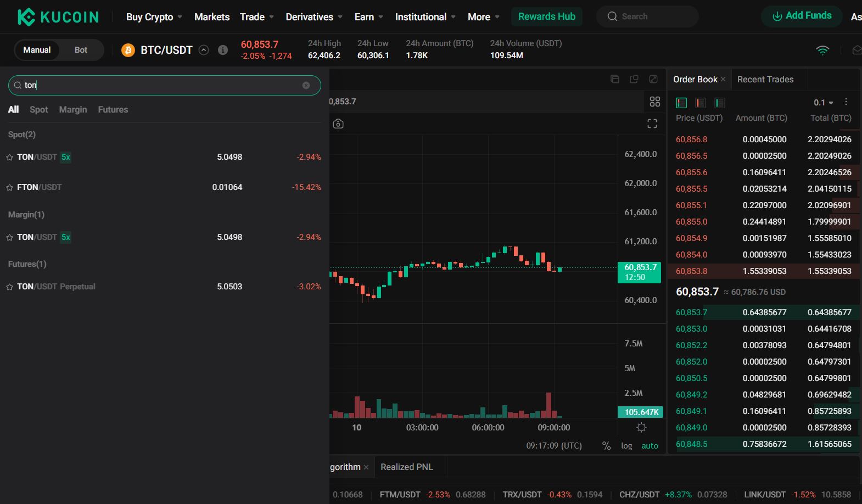Click the first chart panel window icon
Screen dimensions: 862x504
(615, 79)
